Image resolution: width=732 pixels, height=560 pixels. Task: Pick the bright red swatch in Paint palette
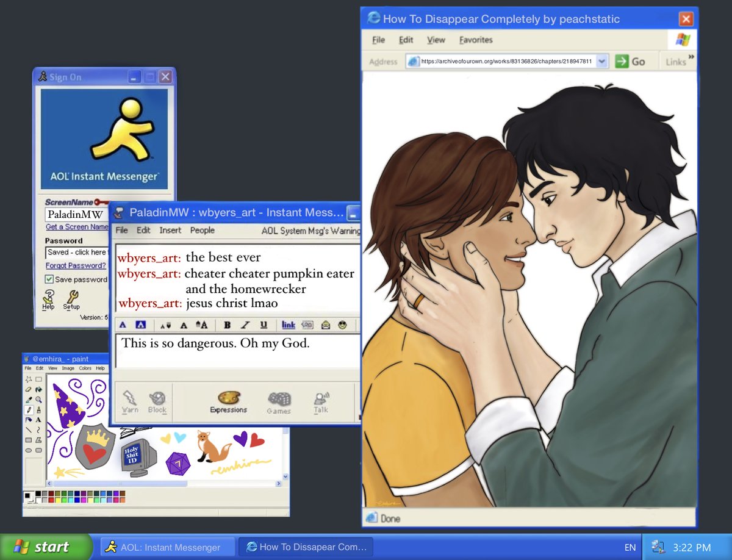click(x=51, y=500)
